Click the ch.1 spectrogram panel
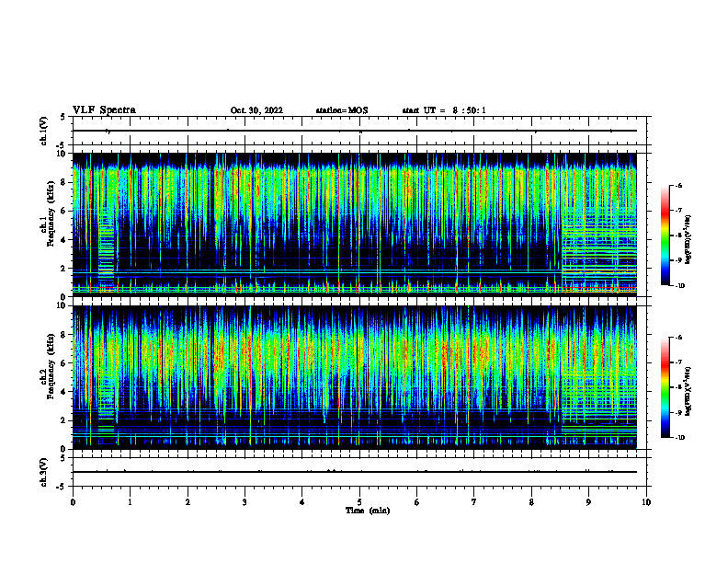The width and height of the screenshot is (728, 563). click(x=354, y=224)
